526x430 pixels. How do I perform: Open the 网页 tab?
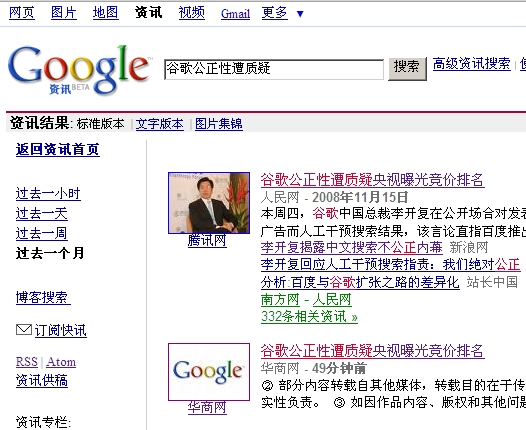tap(22, 13)
